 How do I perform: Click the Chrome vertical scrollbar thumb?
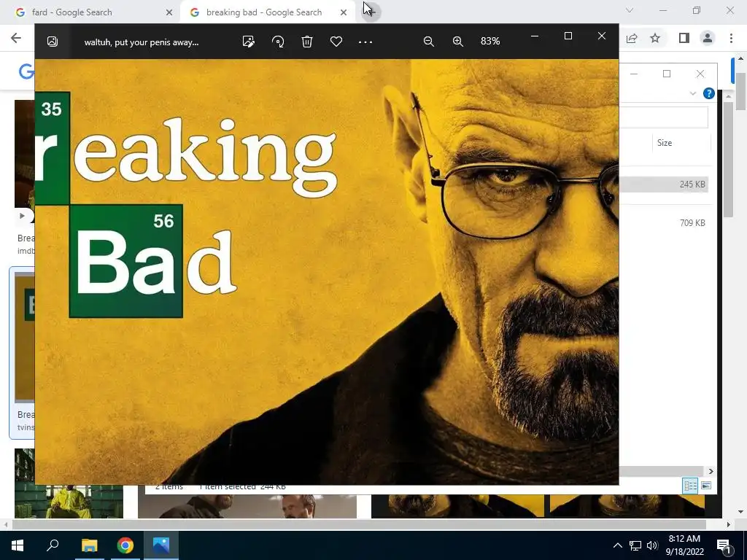coord(740,91)
